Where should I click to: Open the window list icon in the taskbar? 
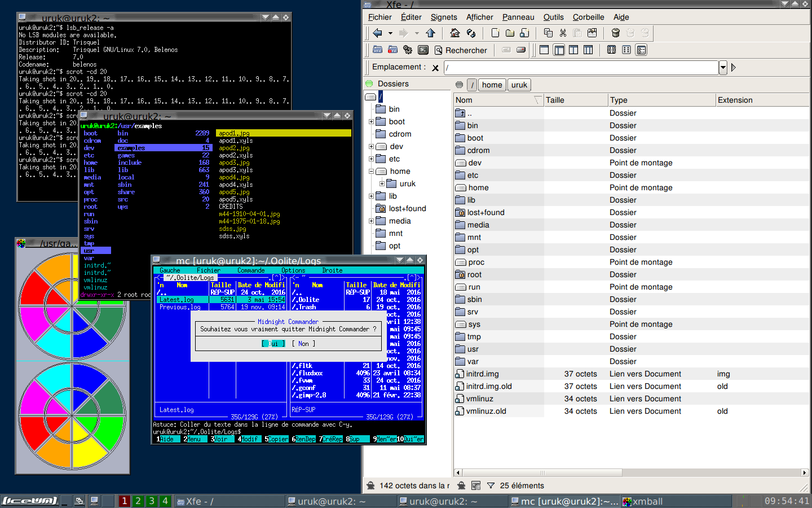79,501
